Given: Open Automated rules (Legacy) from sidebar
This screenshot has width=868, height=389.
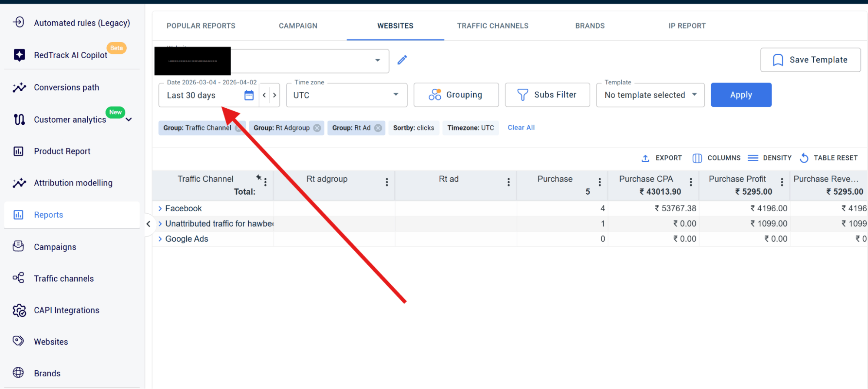Looking at the screenshot, I should coord(82,23).
